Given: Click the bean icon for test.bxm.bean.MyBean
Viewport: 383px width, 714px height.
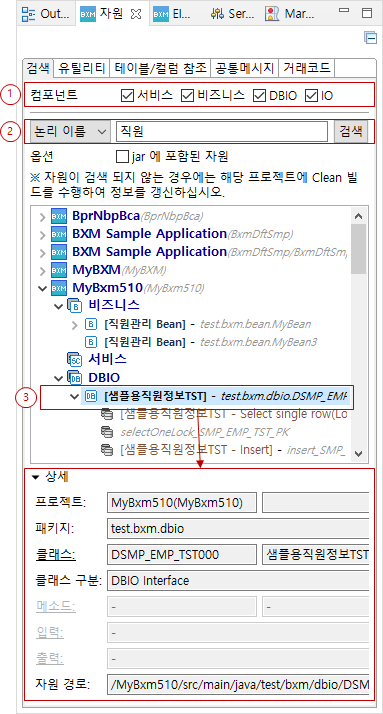Looking at the screenshot, I should coord(91,324).
